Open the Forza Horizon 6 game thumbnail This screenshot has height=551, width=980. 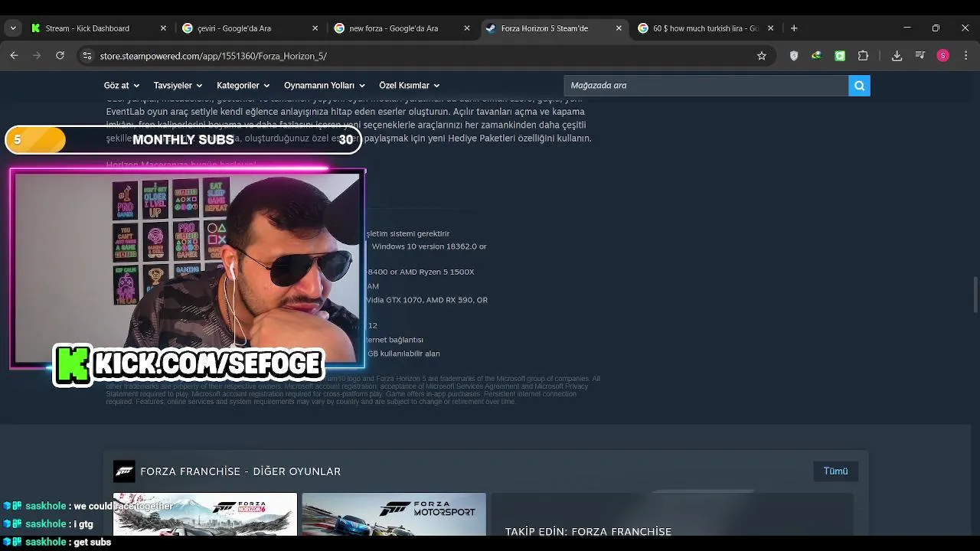(205, 514)
